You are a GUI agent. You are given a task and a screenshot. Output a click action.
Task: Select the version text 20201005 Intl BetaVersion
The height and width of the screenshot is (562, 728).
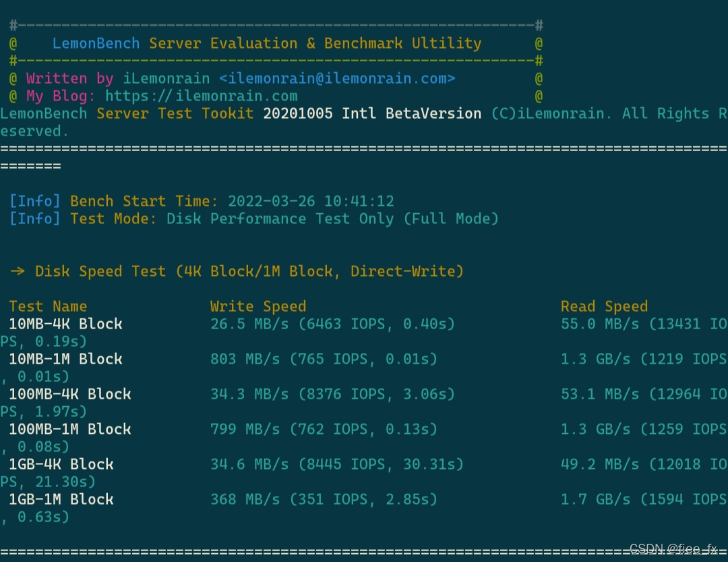click(372, 113)
